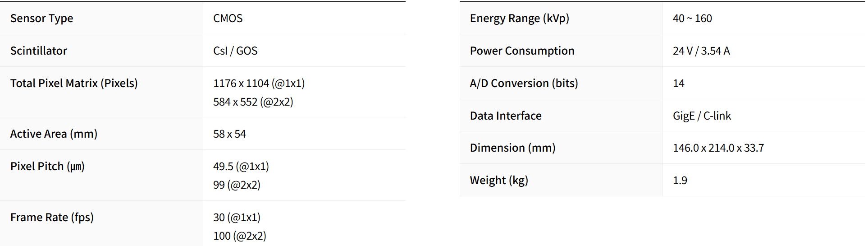Click the Energy Range label
The image size is (868, 246).
pyautogui.click(x=519, y=19)
